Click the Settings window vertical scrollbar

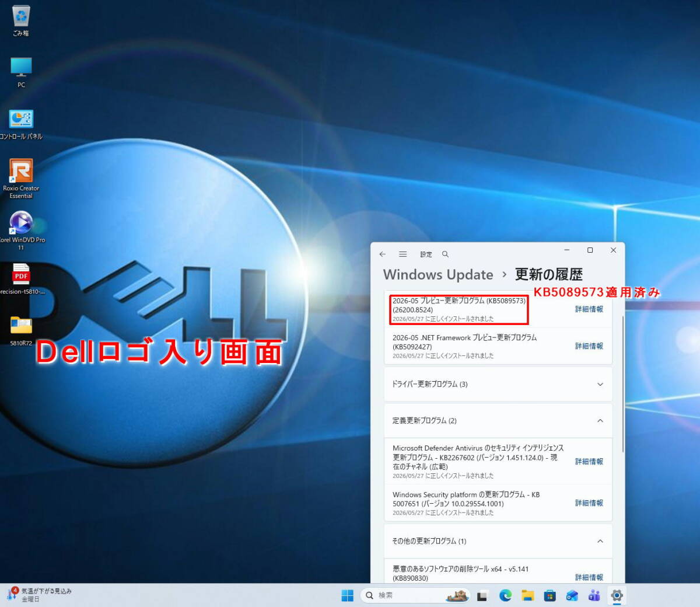tap(622, 383)
